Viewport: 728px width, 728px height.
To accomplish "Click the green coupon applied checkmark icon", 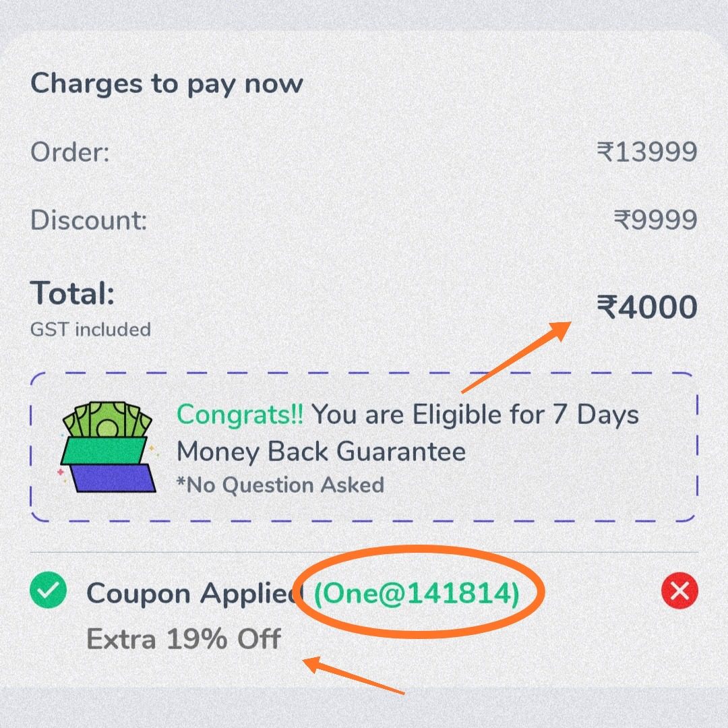I will [x=48, y=590].
